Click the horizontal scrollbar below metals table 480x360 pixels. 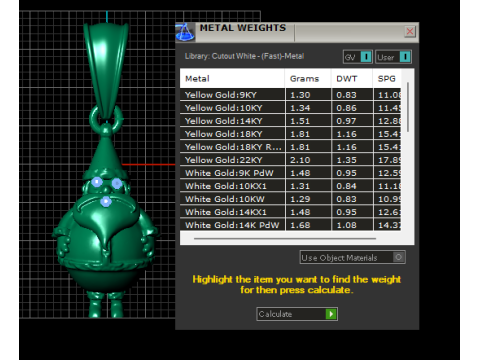click(285, 239)
